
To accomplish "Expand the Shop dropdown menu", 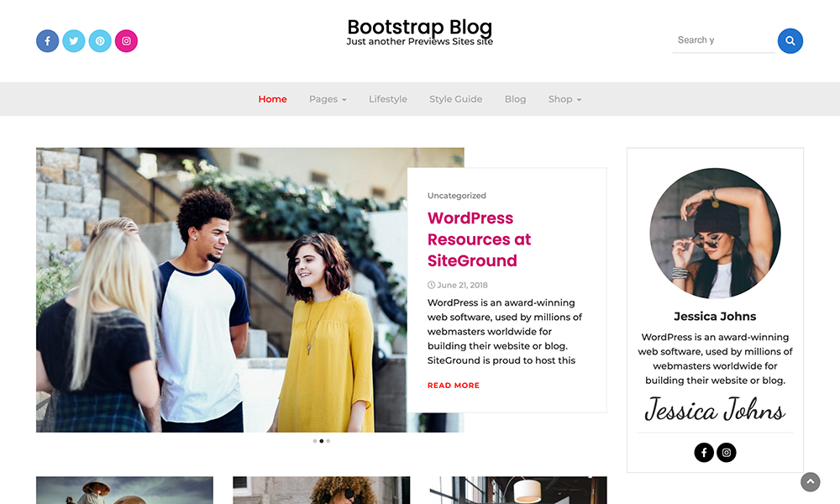I will click(x=564, y=99).
